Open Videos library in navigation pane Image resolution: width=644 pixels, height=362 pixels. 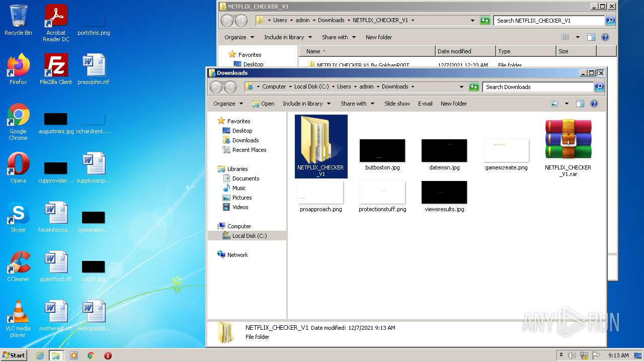tap(235, 207)
